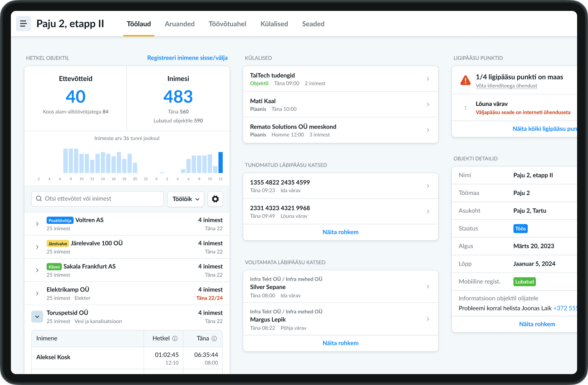Click the search company or person field
The width and height of the screenshot is (588, 385).
tap(98, 199)
